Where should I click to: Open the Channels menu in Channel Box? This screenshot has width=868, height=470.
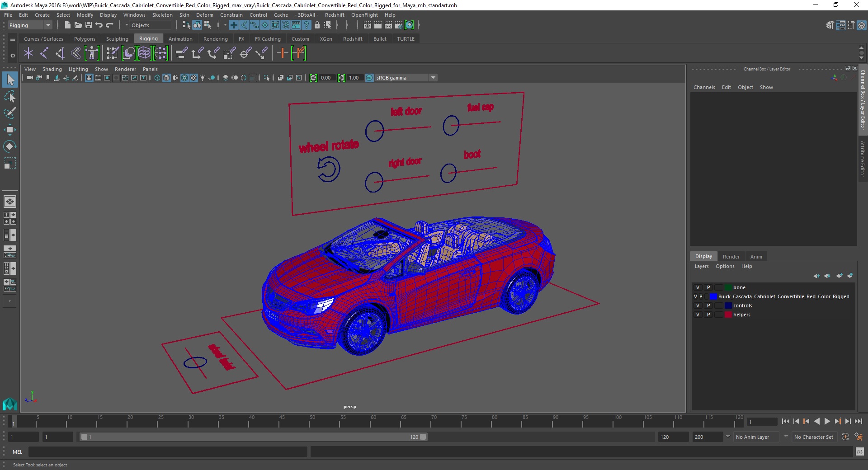(704, 87)
